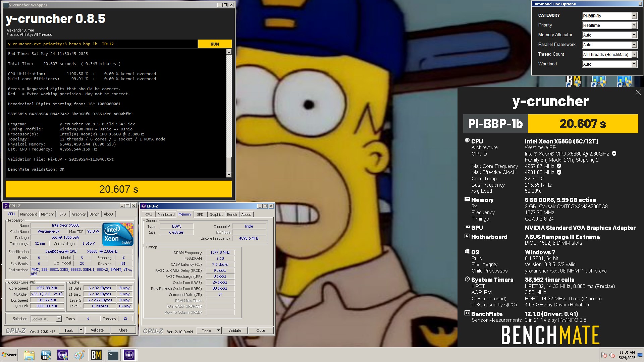Click the yellow 20.607 s score in BenchMate panel
Image resolution: width=644 pixels, height=362 pixels.
(583, 124)
